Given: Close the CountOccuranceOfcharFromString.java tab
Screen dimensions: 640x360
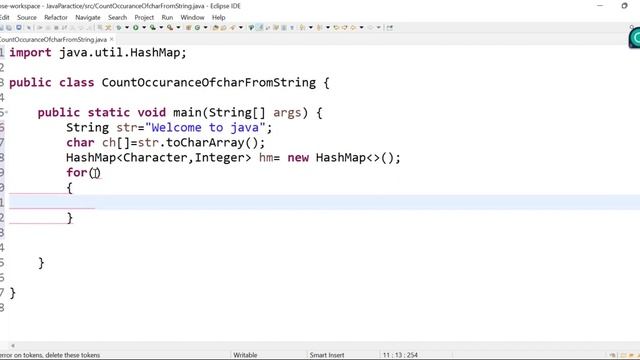Looking at the screenshot, I should coord(111,39).
